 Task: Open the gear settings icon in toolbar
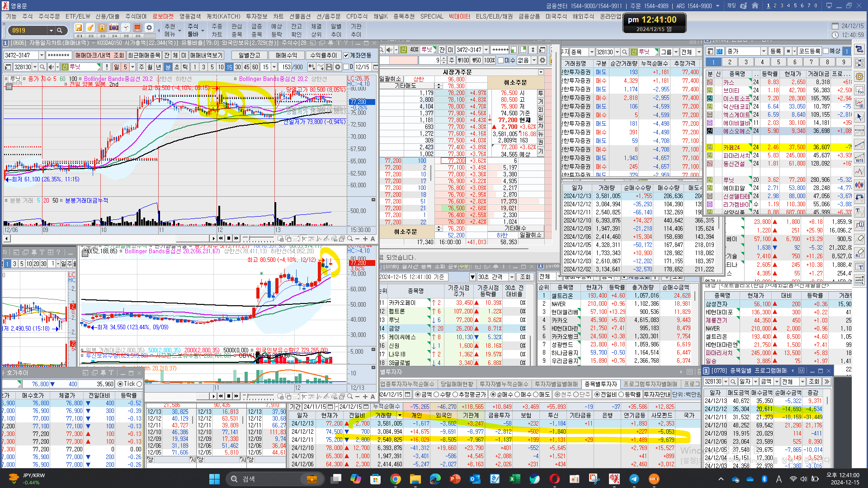(149, 28)
